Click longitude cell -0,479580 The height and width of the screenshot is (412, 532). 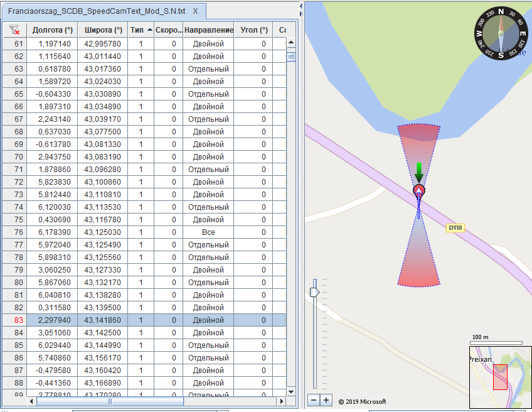coord(53,371)
